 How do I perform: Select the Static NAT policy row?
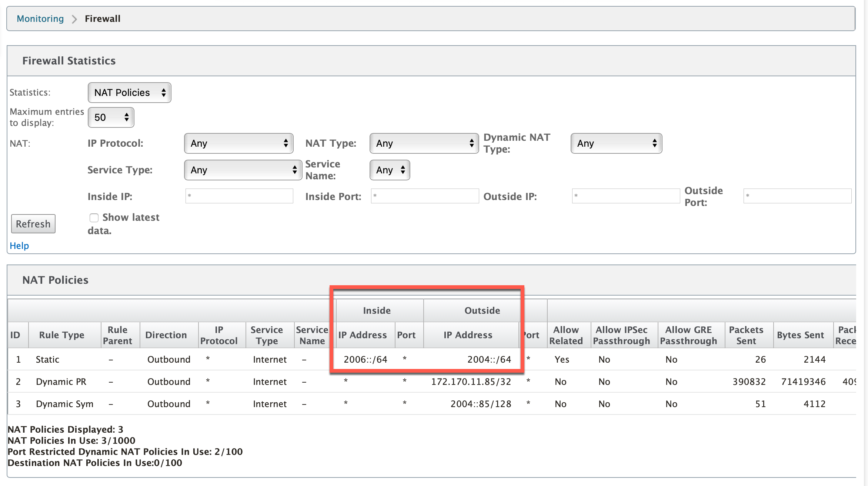(432, 359)
